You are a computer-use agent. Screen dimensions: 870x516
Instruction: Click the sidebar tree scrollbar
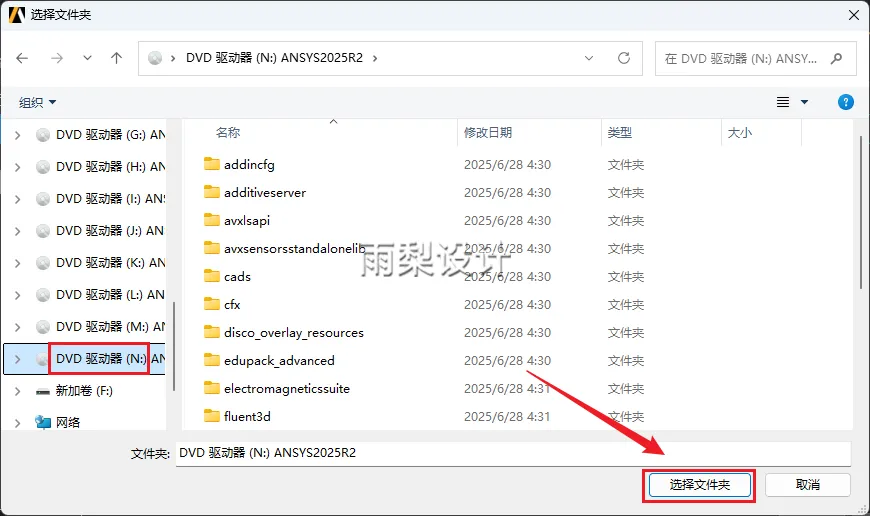tap(174, 346)
